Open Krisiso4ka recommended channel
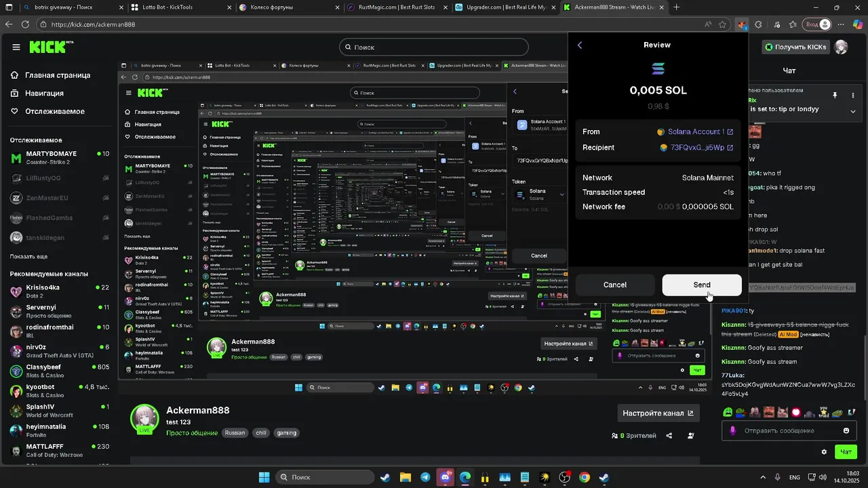868x488 pixels. point(60,291)
